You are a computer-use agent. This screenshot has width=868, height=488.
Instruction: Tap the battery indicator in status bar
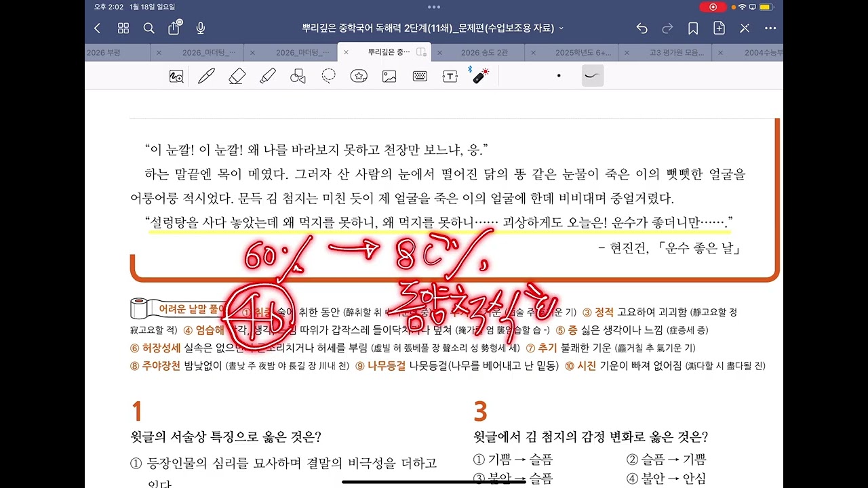click(x=766, y=7)
